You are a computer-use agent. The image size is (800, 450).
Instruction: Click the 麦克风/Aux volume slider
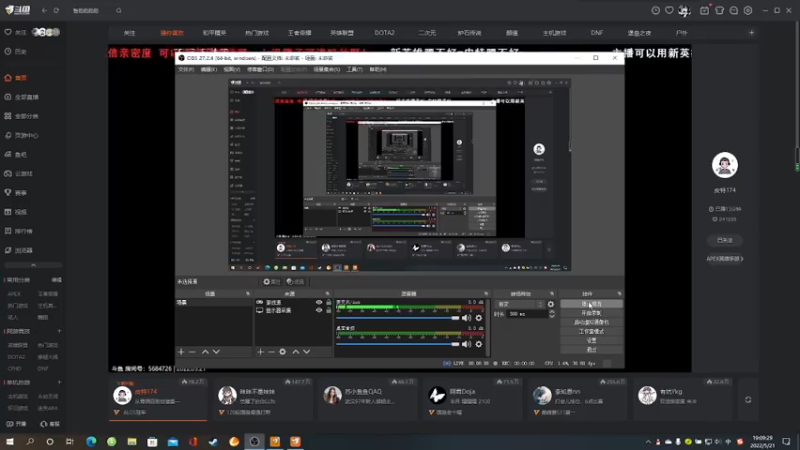397,318
